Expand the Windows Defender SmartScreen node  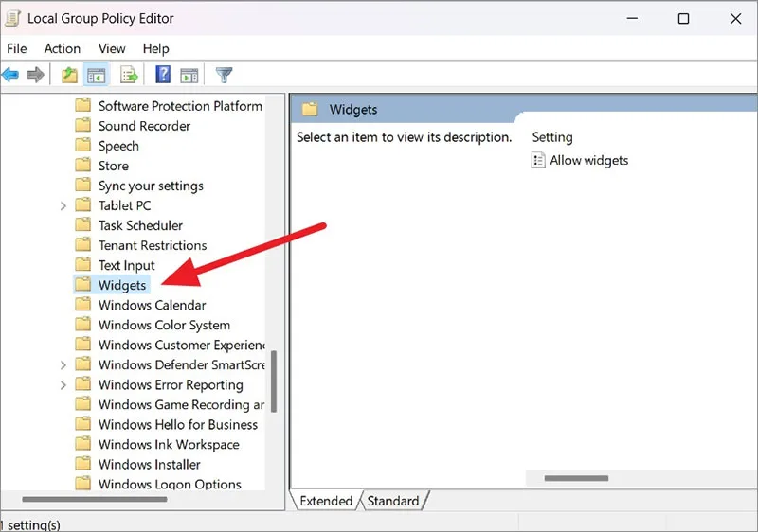tap(63, 365)
